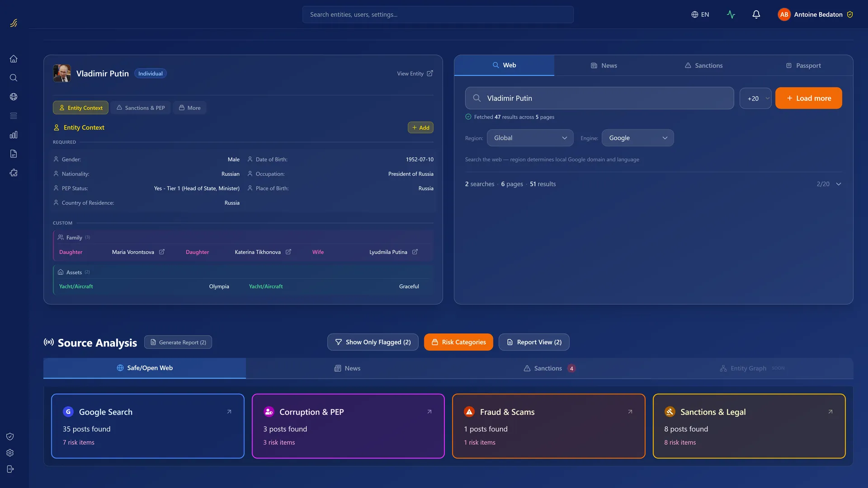
Task: Switch to the News source analysis tab
Action: pos(347,368)
